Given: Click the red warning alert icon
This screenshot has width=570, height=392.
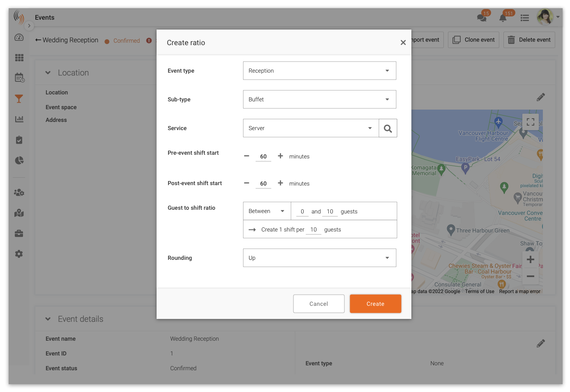Looking at the screenshot, I should click(149, 41).
